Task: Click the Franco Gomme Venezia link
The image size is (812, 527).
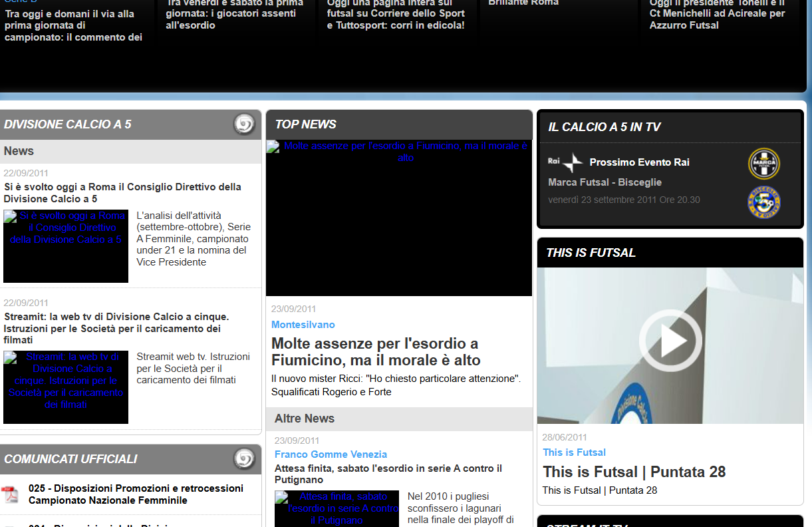Action: [331, 454]
